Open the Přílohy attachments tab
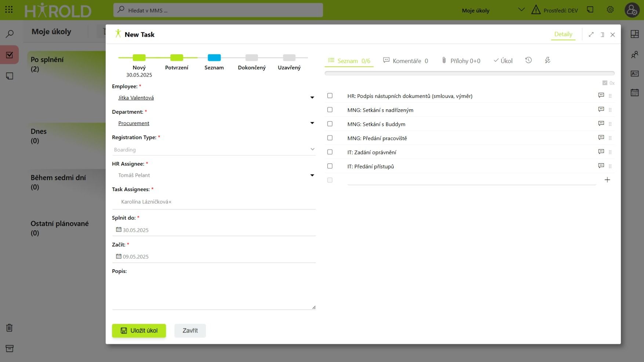Screen dimensions: 644x362 tap(461, 61)
